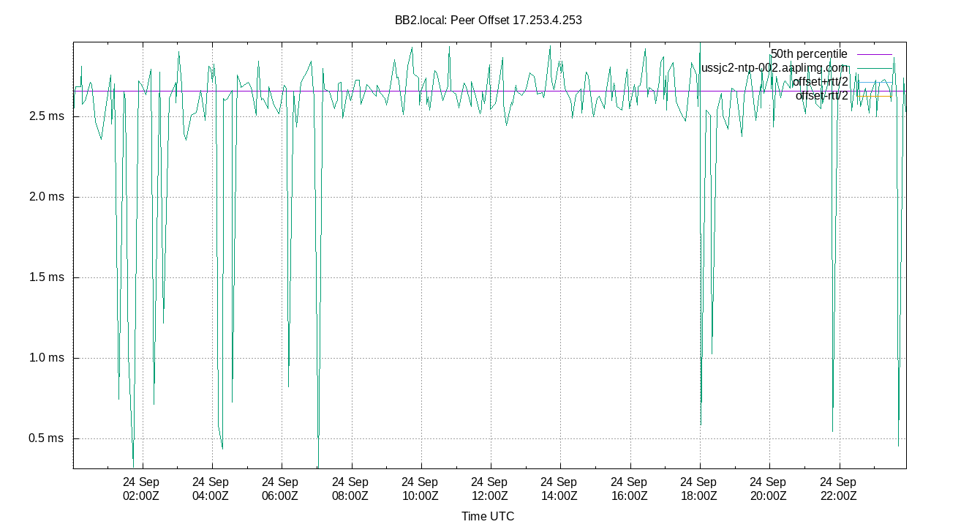The width and height of the screenshot is (980, 527).
Task: Click the '24 Sep 16:00Z' x-axis label
Action: pyautogui.click(x=630, y=489)
